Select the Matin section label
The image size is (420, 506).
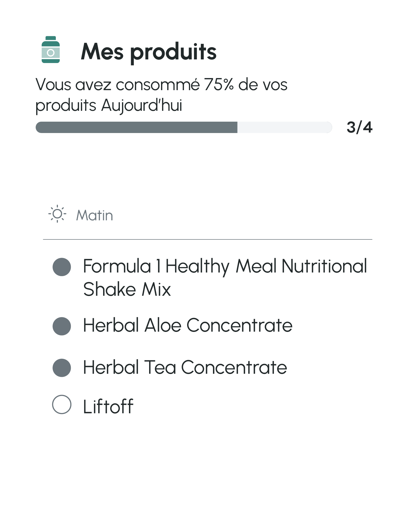tap(95, 215)
